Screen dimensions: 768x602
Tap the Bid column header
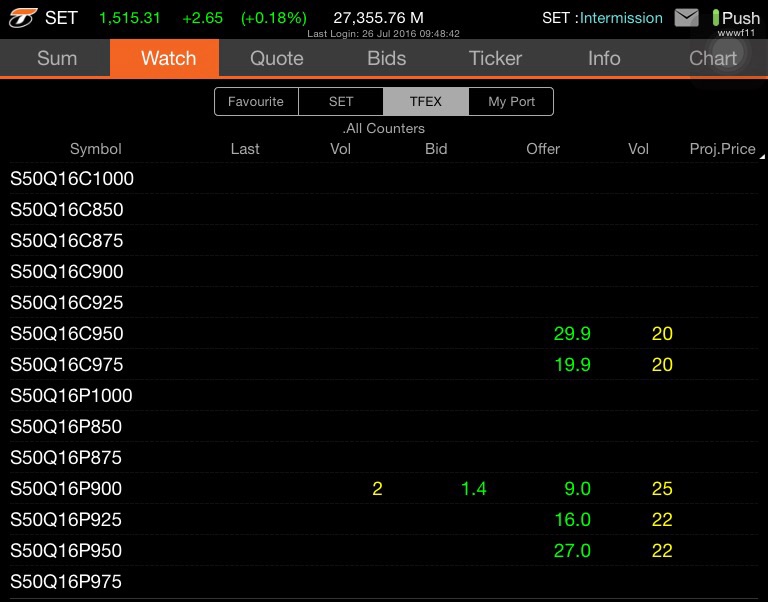pyautogui.click(x=436, y=149)
